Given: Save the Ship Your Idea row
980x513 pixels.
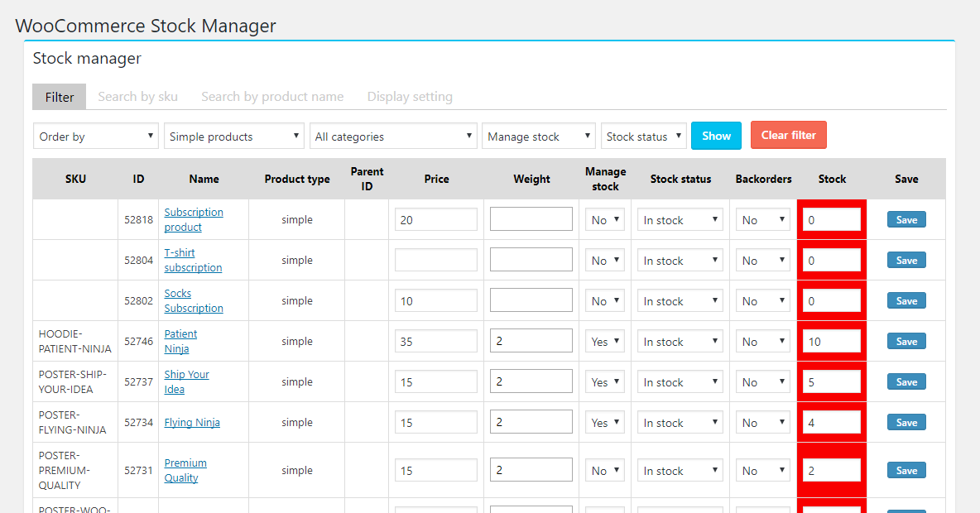Looking at the screenshot, I should pos(906,381).
